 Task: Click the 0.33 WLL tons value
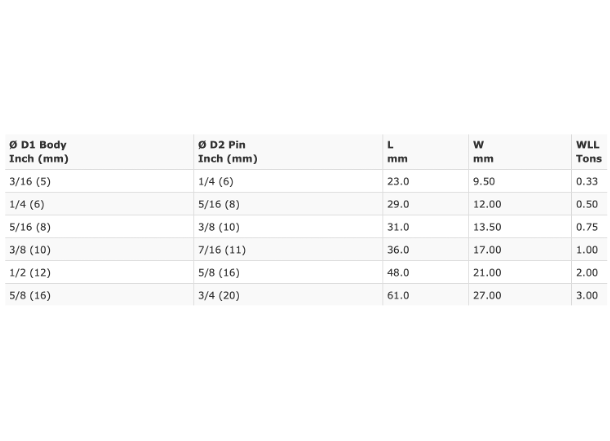coord(589,181)
